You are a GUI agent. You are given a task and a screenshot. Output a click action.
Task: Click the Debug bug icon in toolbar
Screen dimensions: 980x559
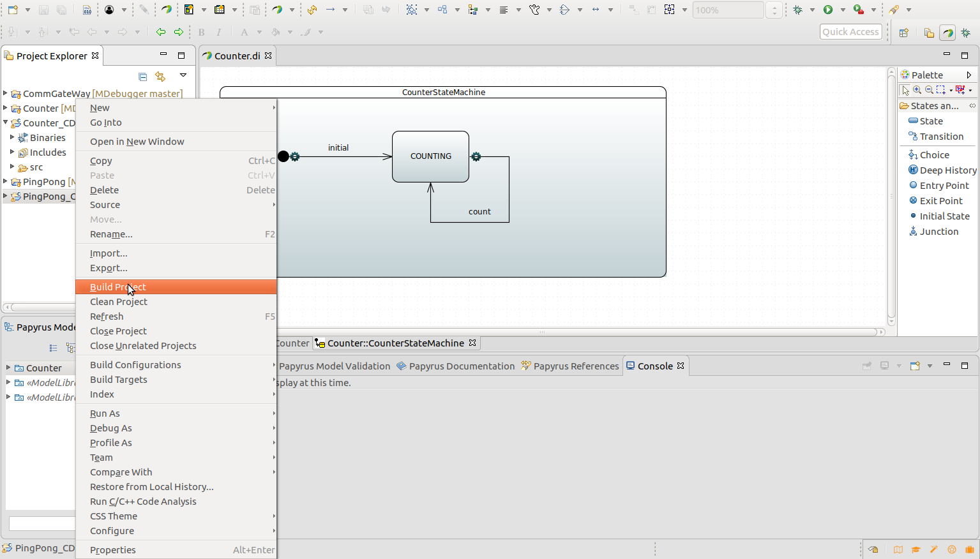point(798,10)
